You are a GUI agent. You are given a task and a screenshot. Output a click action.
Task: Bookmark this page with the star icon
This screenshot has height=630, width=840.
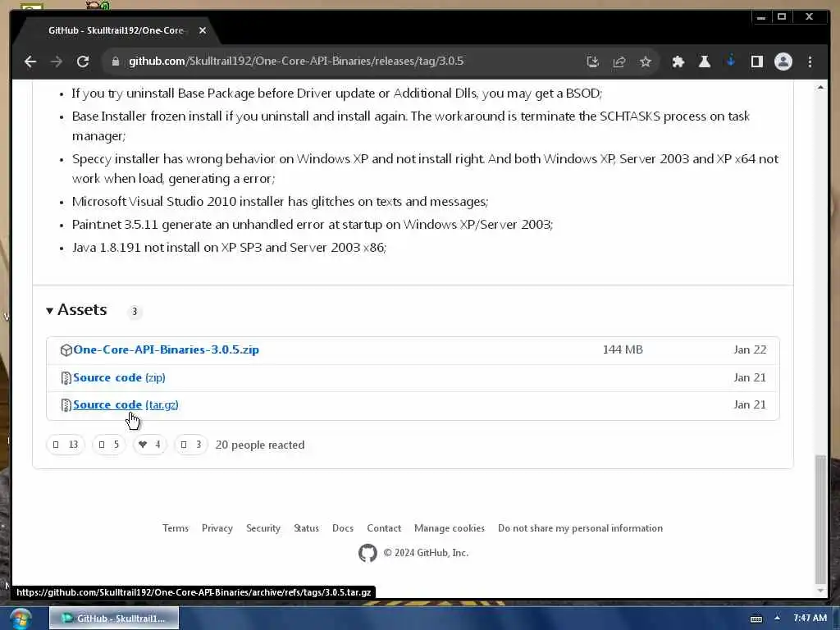tap(646, 62)
